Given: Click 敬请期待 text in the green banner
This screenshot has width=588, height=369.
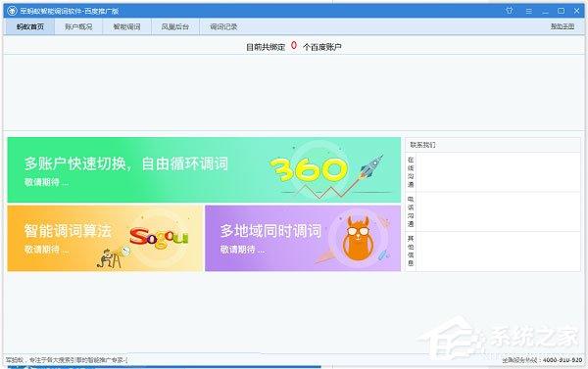Looking at the screenshot, I should pyautogui.click(x=46, y=182).
